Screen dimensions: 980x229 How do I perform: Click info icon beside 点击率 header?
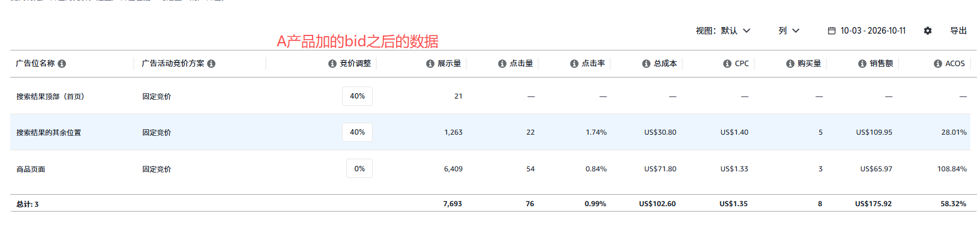[574, 64]
